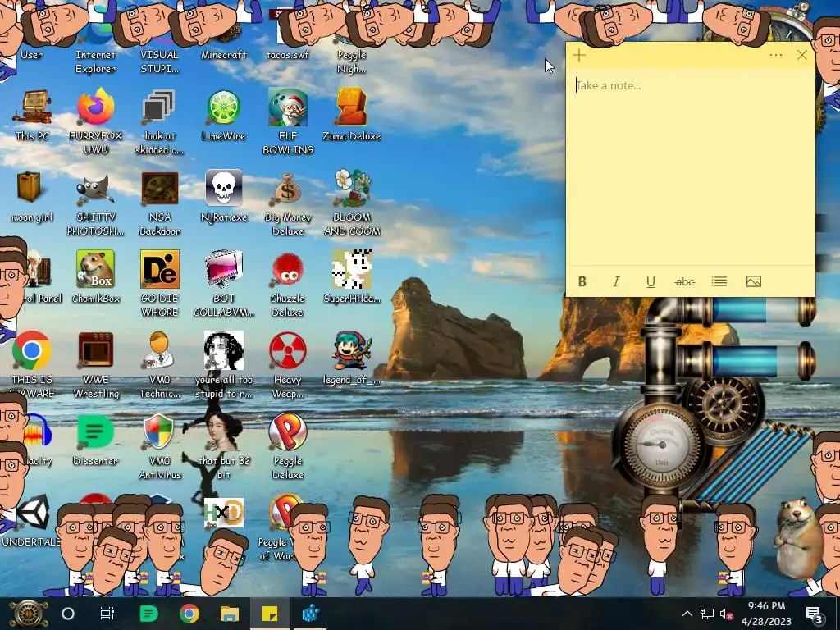The image size is (840, 630).
Task: Select the VMO Antivirus shield icon
Action: 160,445
